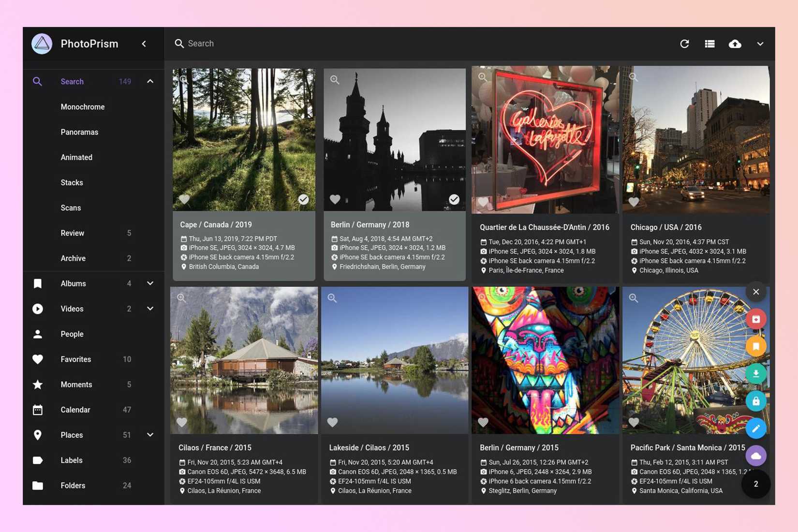Go to the Review section
Image resolution: width=798 pixels, height=532 pixels.
click(x=73, y=233)
